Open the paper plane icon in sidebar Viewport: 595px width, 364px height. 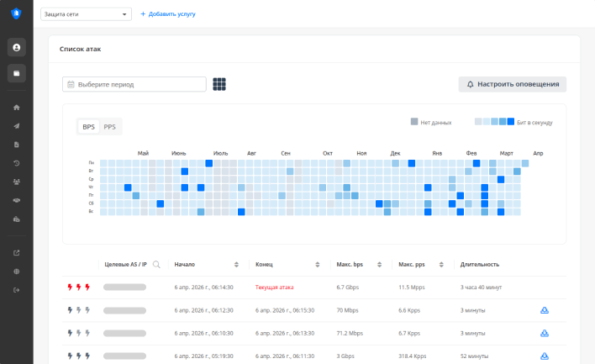click(17, 126)
